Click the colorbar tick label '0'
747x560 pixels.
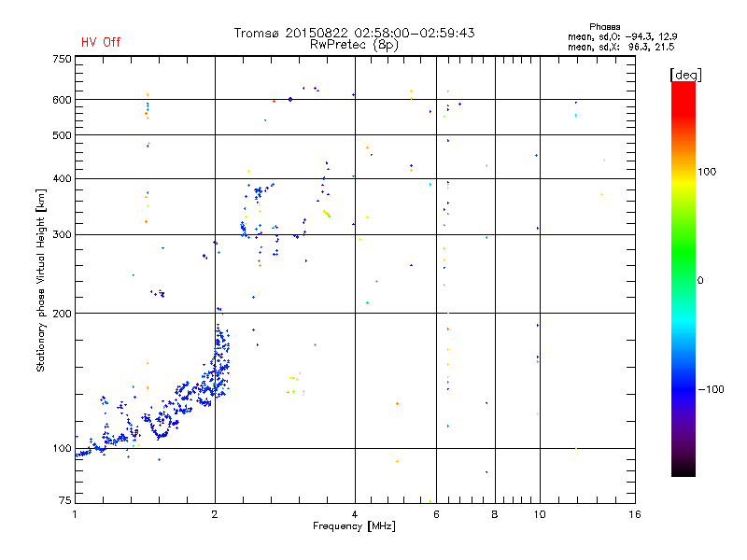point(699,281)
